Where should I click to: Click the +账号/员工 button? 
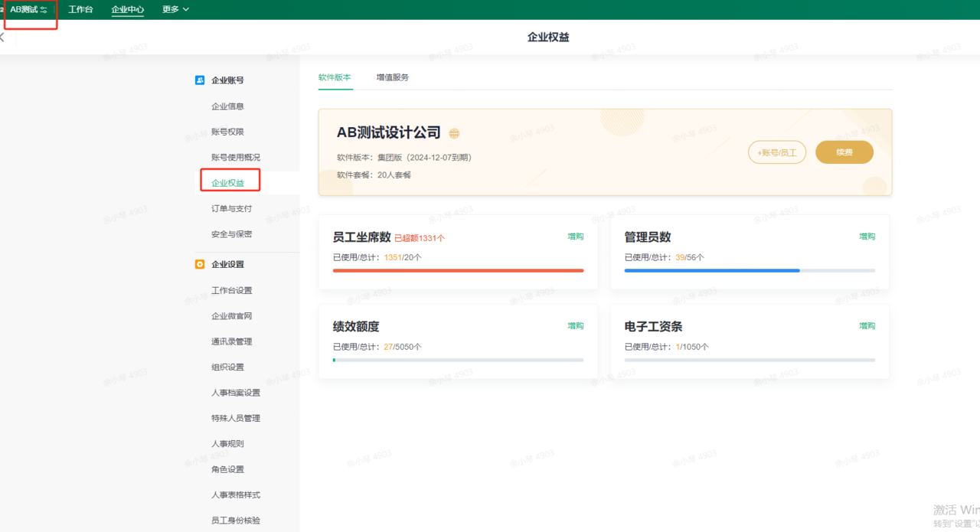click(x=776, y=152)
